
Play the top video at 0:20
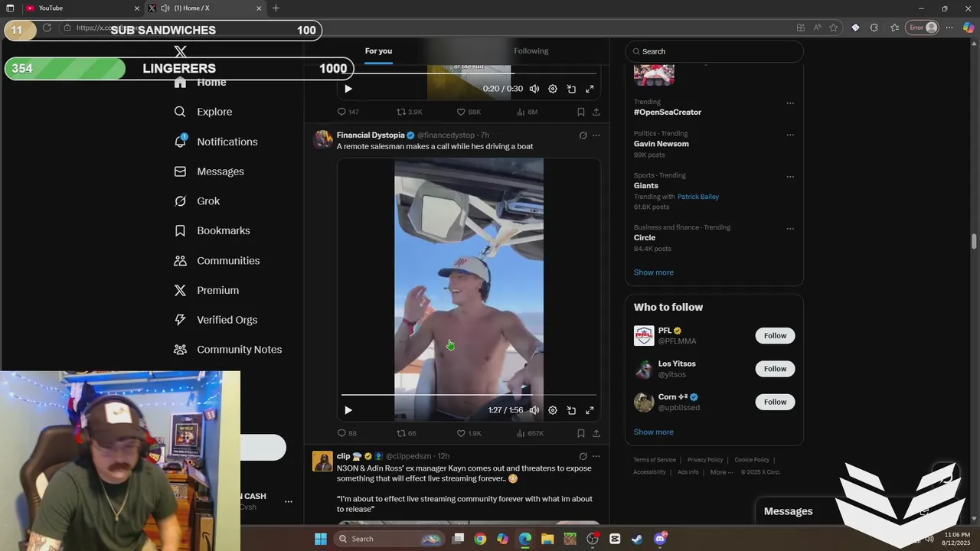point(348,89)
